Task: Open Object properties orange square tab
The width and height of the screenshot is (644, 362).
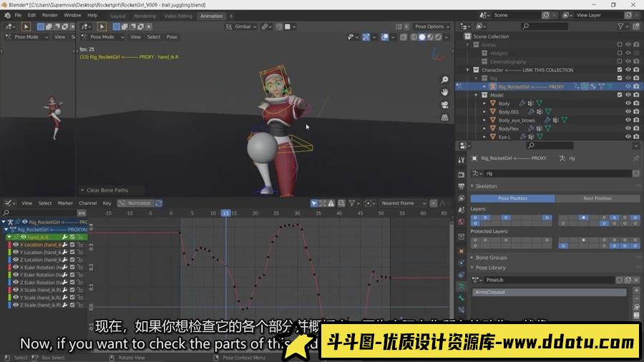Action: pos(462,251)
